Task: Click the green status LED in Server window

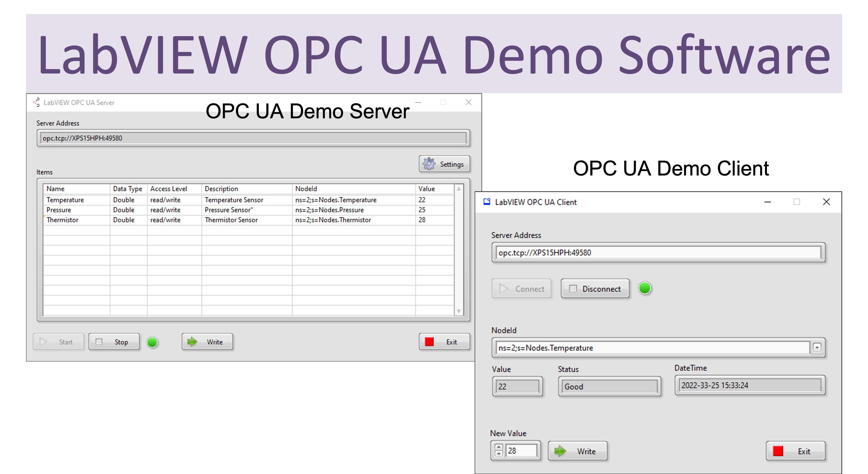Action: coord(152,342)
